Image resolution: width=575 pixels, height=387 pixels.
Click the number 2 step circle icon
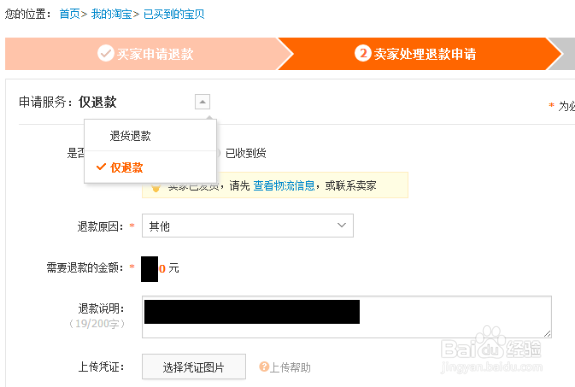[x=363, y=53]
